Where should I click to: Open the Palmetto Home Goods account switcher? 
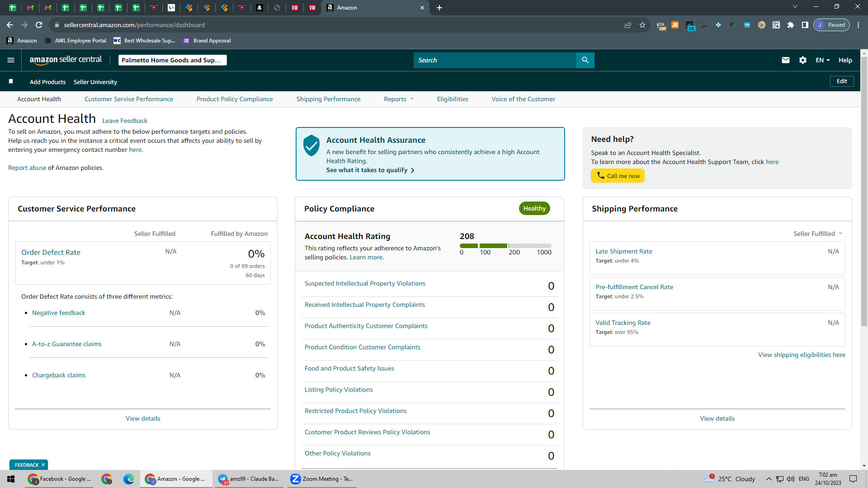click(172, 60)
